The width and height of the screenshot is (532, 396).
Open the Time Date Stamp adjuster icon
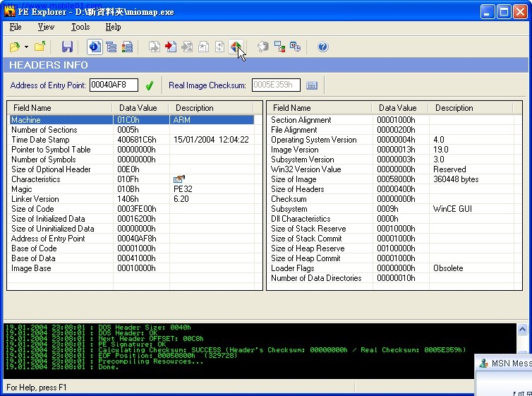(295, 47)
